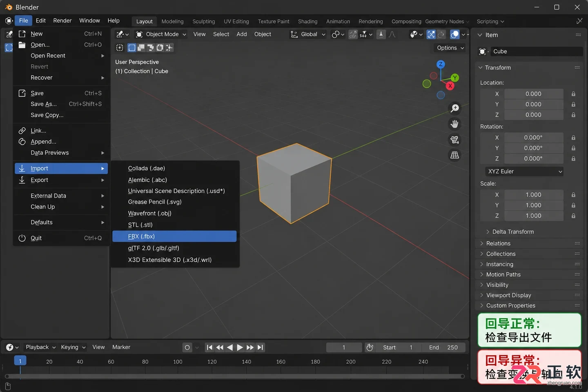Viewport: 588px width, 392px height.
Task: Choose set new selection mode icon
Action: pos(131,48)
